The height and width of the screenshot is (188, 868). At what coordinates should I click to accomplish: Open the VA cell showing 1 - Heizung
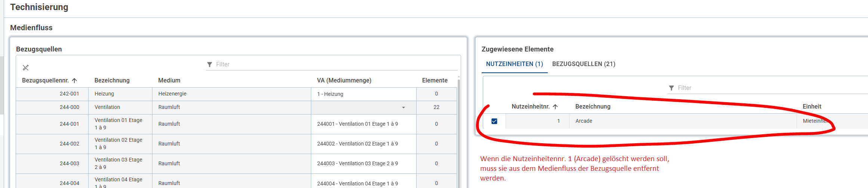pyautogui.click(x=363, y=94)
